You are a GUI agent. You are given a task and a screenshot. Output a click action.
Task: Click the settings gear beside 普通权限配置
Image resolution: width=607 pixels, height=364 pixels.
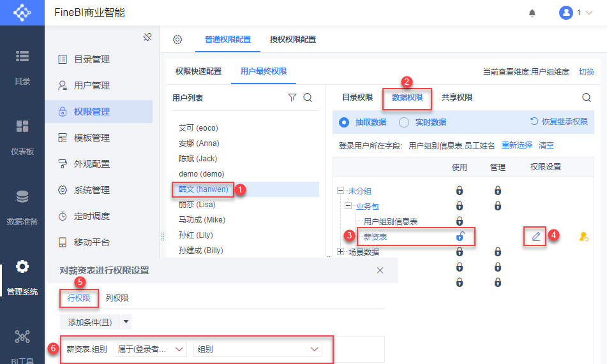(x=177, y=40)
